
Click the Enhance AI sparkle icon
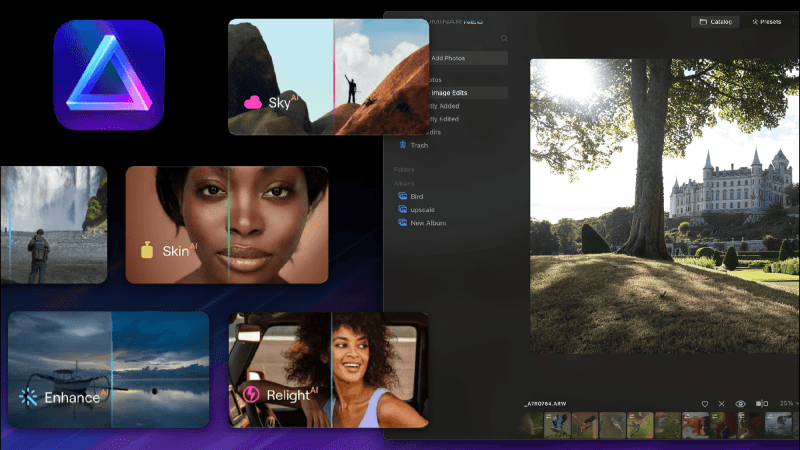click(28, 397)
